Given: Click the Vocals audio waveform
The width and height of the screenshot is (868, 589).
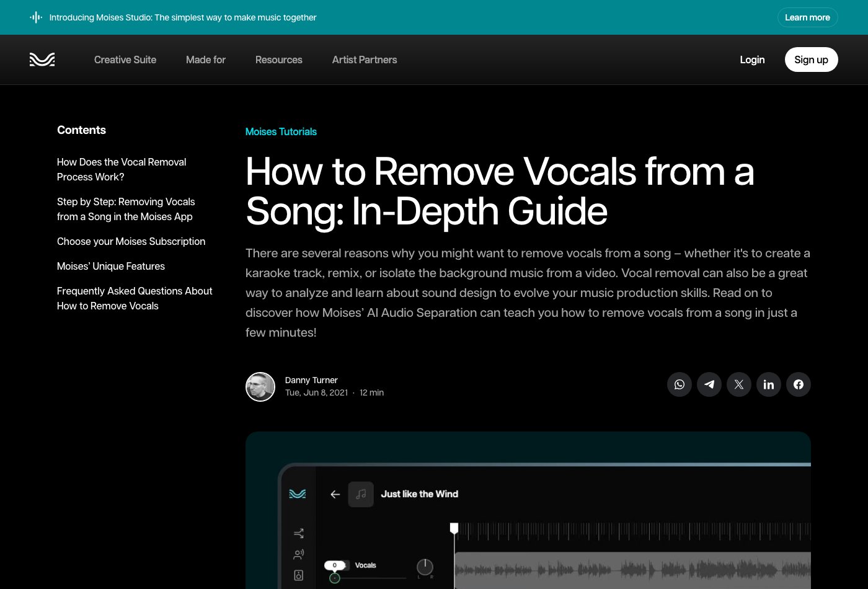Looking at the screenshot, I should click(x=632, y=570).
